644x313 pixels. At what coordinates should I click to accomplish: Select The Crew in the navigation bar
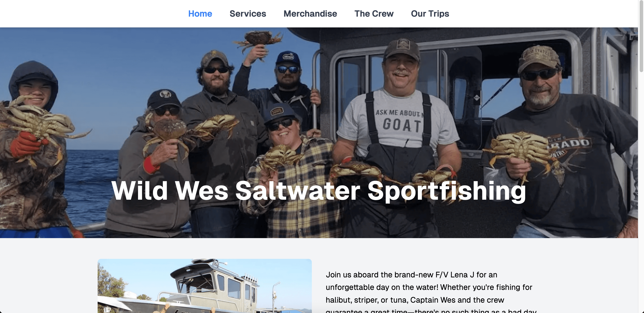click(x=374, y=13)
